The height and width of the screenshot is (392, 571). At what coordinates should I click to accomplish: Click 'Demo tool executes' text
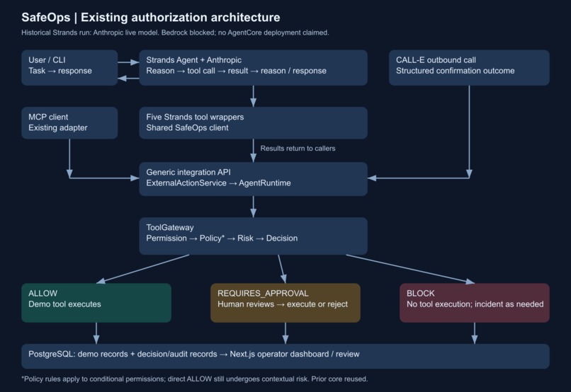click(x=64, y=304)
